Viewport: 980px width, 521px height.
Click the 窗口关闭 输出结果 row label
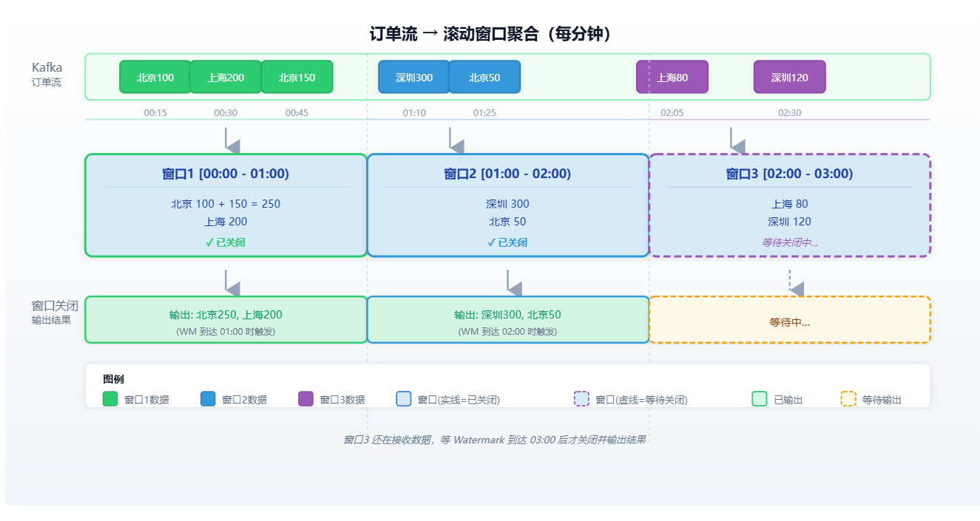[55, 313]
